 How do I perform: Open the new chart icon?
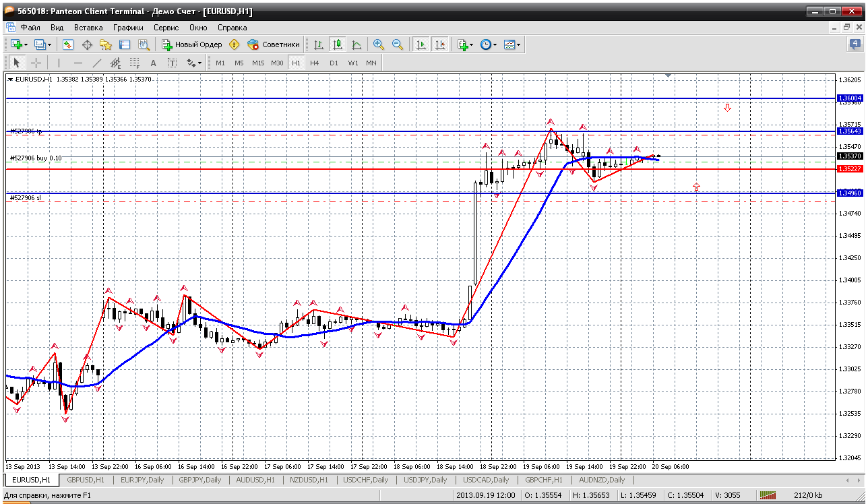tap(16, 44)
